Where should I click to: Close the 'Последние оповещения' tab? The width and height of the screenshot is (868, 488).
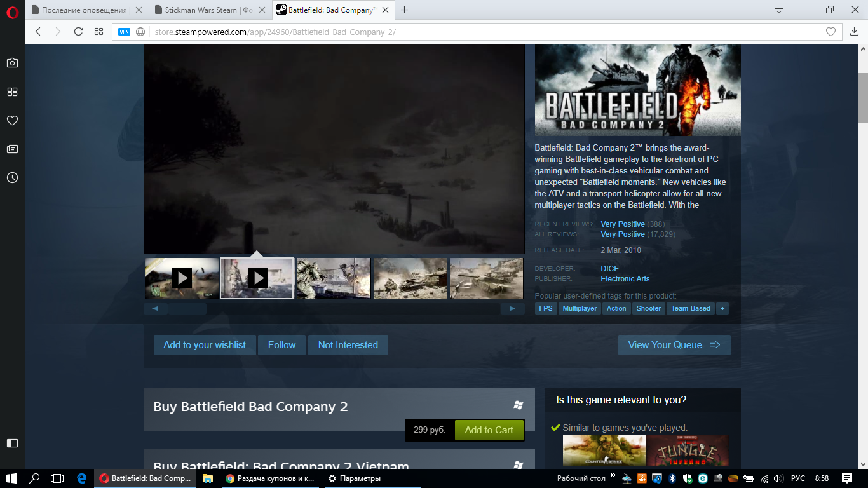139,10
